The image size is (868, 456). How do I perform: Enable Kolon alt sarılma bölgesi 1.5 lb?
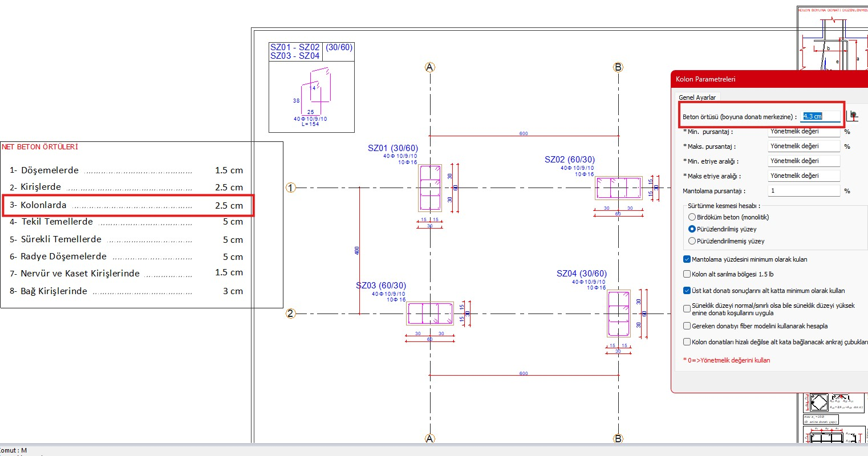tap(728, 274)
